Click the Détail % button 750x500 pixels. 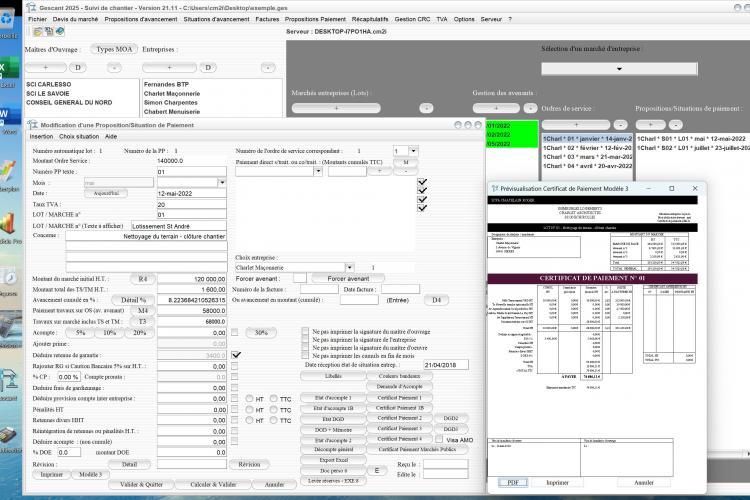tap(133, 300)
